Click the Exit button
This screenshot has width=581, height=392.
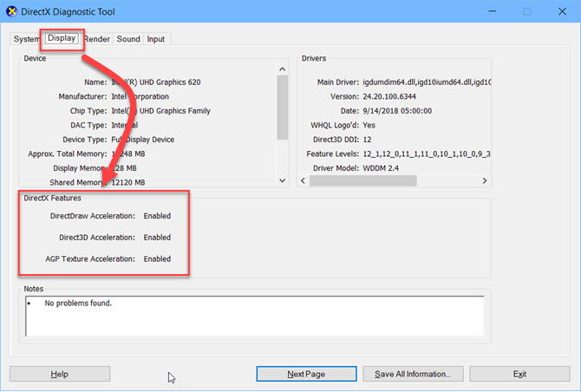pyautogui.click(x=519, y=374)
